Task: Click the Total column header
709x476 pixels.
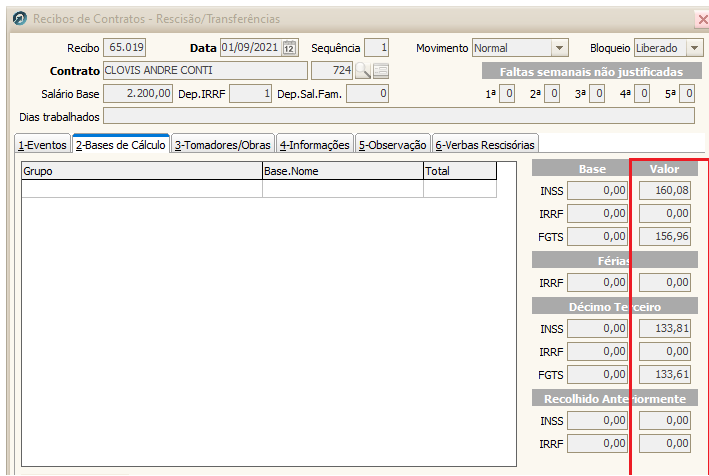Action: pos(460,171)
